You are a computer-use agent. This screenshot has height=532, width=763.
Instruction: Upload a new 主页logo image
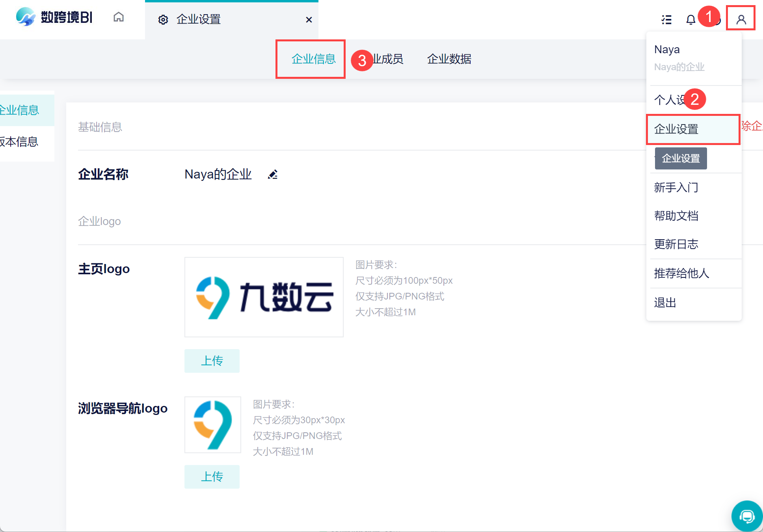pos(212,361)
